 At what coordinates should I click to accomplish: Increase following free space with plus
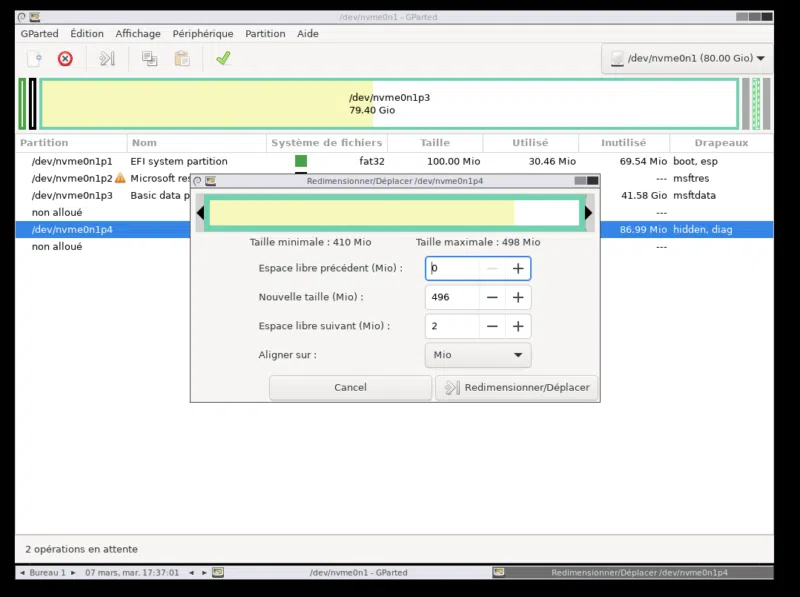pos(518,327)
